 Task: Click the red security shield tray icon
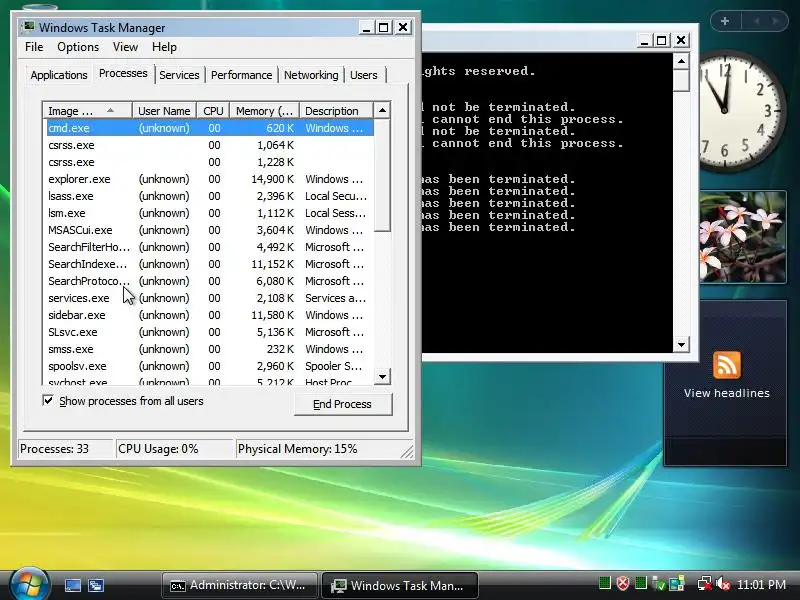coord(623,583)
